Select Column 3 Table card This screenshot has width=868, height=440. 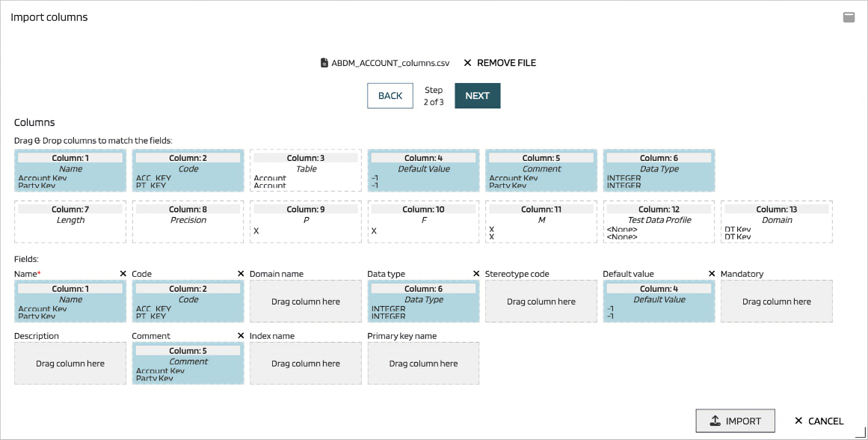pyautogui.click(x=306, y=170)
